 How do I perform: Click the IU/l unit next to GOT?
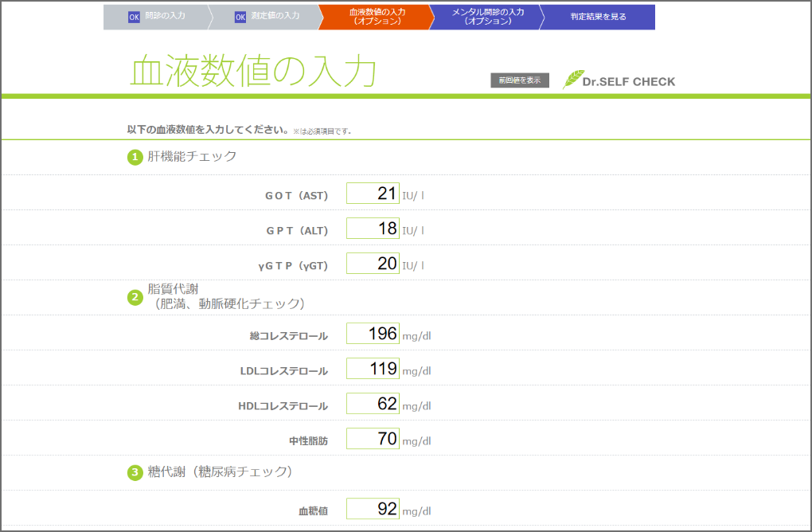click(413, 196)
